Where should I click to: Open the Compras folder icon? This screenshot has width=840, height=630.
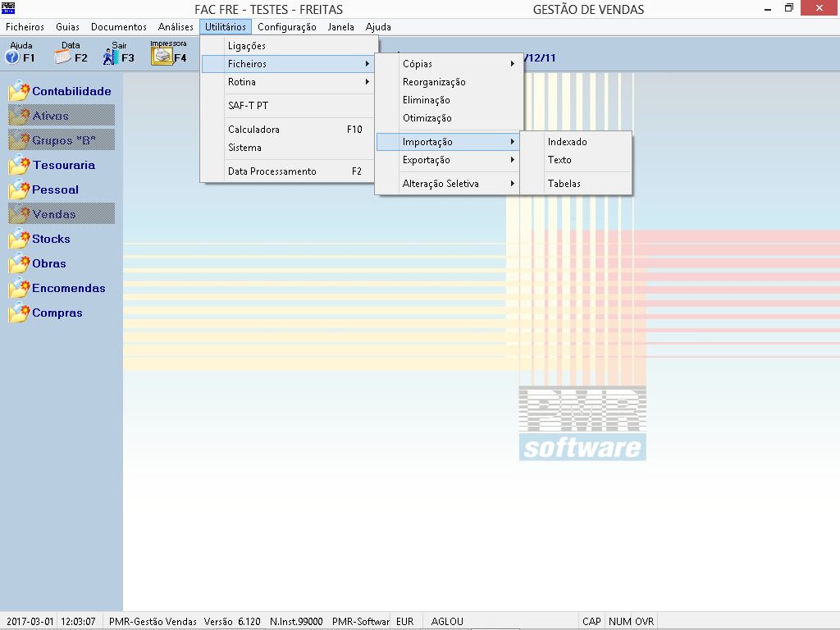click(20, 313)
